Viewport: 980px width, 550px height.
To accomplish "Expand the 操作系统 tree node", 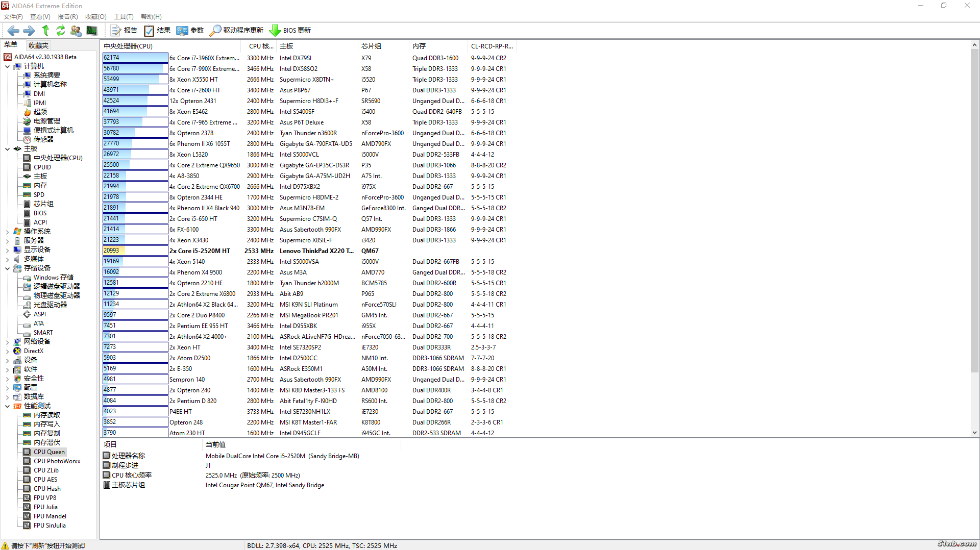I will tap(7, 232).
